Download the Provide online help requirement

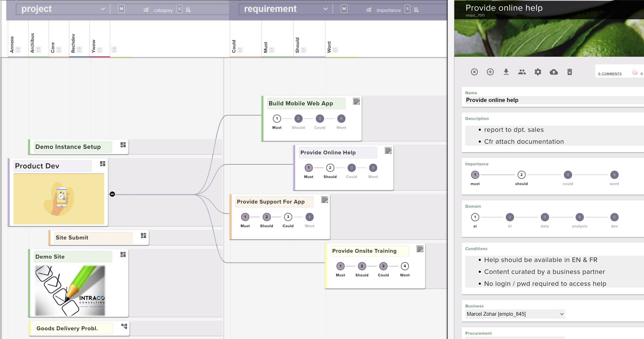[x=506, y=72]
